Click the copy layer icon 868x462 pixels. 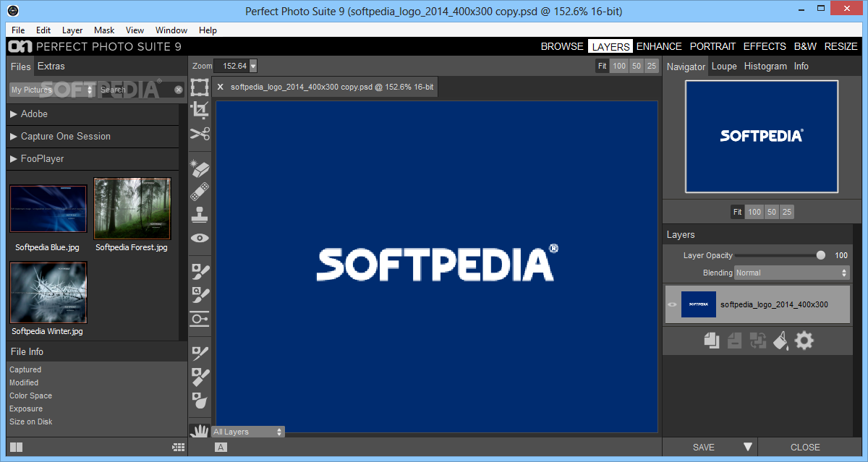(712, 341)
